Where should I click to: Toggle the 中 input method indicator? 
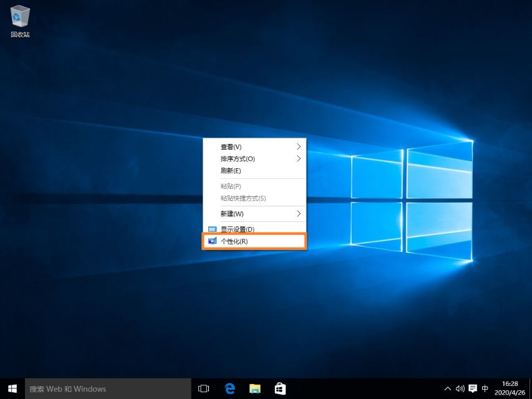tap(485, 388)
